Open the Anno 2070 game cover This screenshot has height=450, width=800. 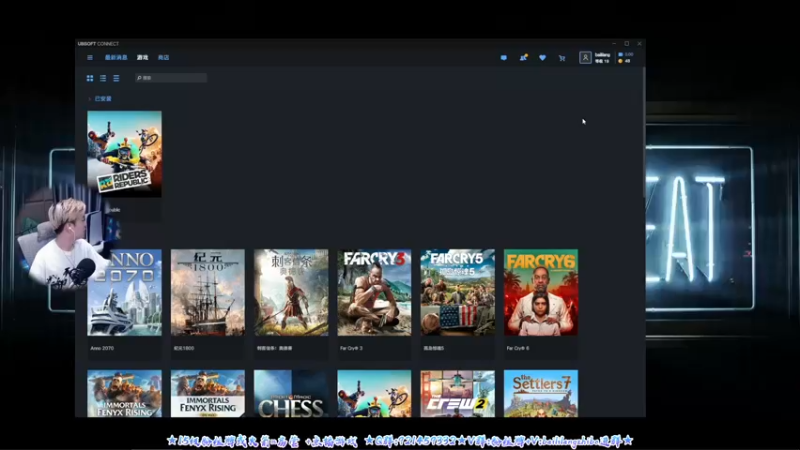(124, 292)
